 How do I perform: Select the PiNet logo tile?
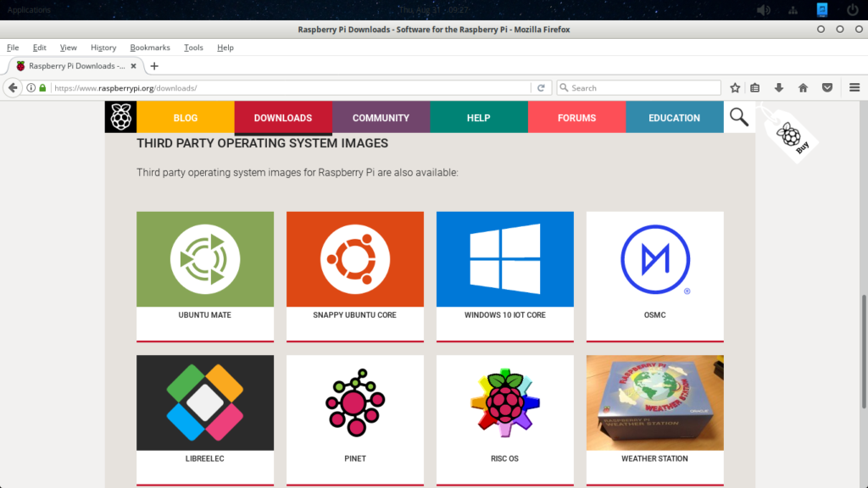click(x=355, y=402)
